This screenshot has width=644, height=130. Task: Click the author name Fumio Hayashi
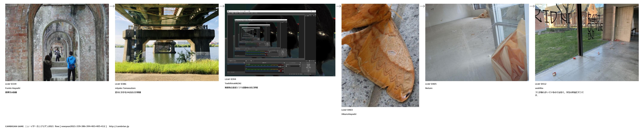click(x=13, y=88)
